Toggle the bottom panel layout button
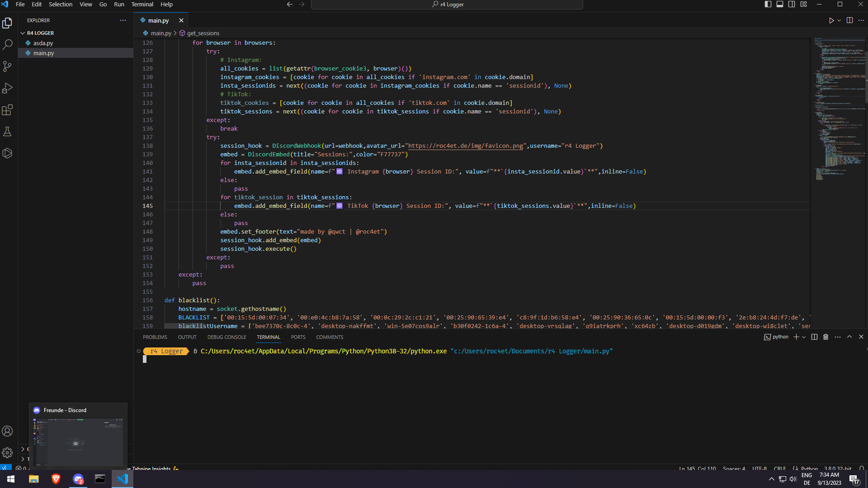 (780, 4)
